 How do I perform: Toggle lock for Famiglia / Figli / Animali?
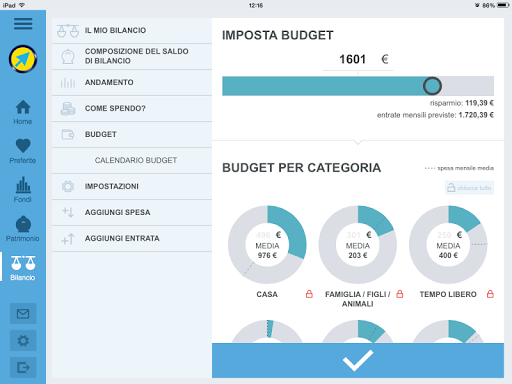coord(400,294)
